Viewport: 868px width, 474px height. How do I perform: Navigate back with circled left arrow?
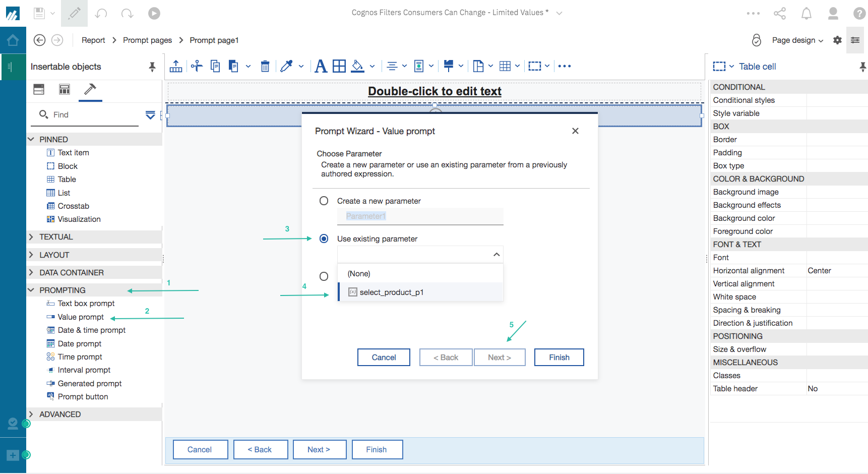click(x=39, y=40)
